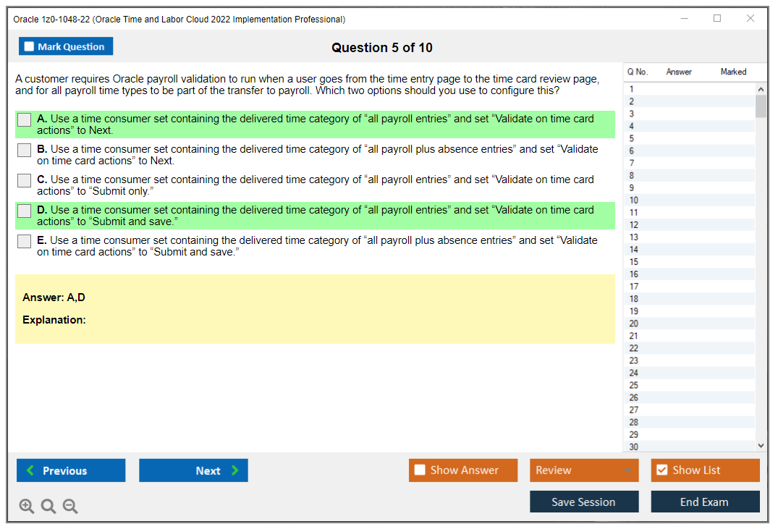Enable the Mark Question checkbox
Image resolution: width=778 pixels, height=532 pixels.
click(x=29, y=46)
